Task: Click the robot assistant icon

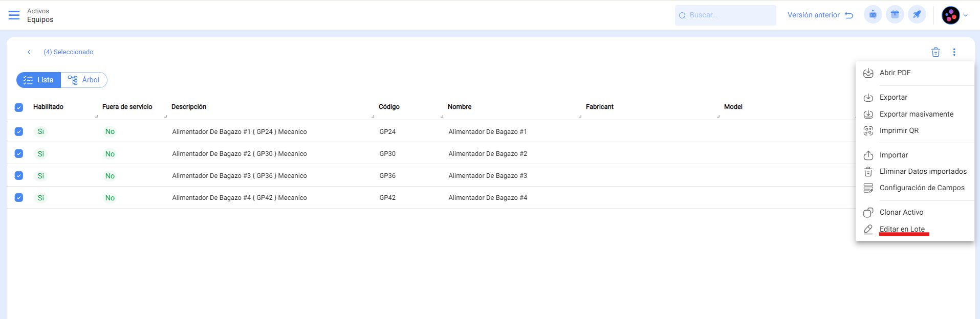Action: pyautogui.click(x=873, y=15)
